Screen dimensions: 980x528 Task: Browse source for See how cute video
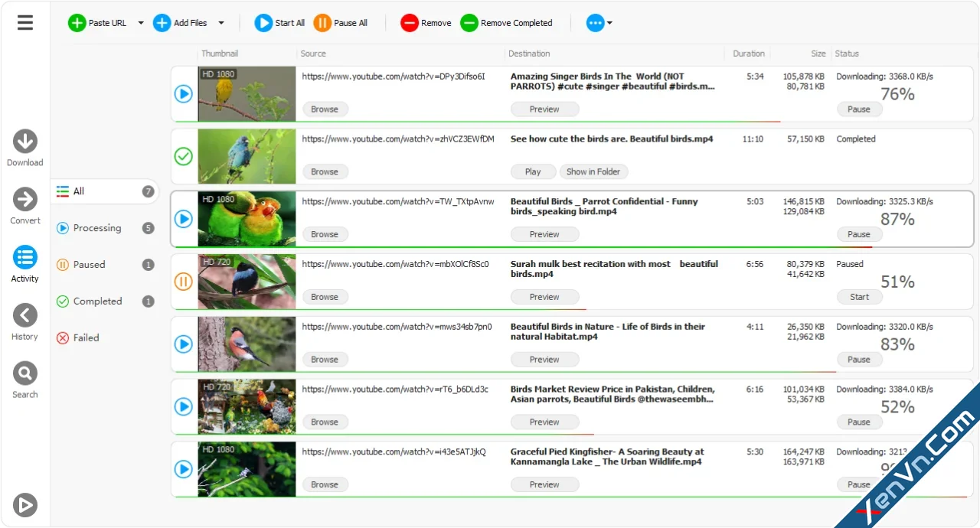pyautogui.click(x=325, y=172)
